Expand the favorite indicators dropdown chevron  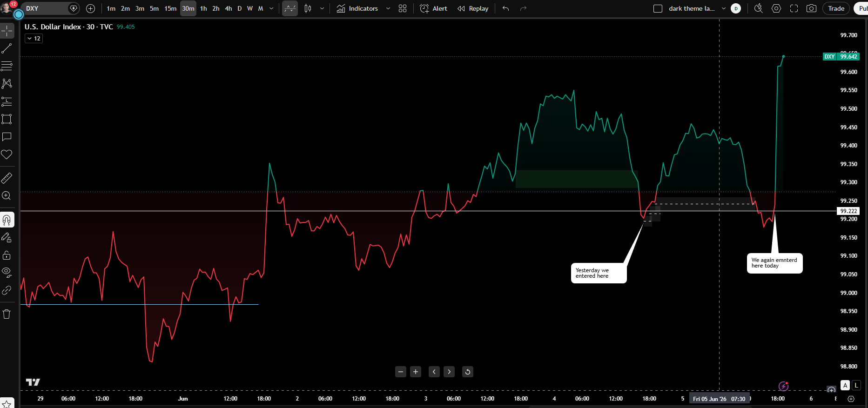coord(388,8)
